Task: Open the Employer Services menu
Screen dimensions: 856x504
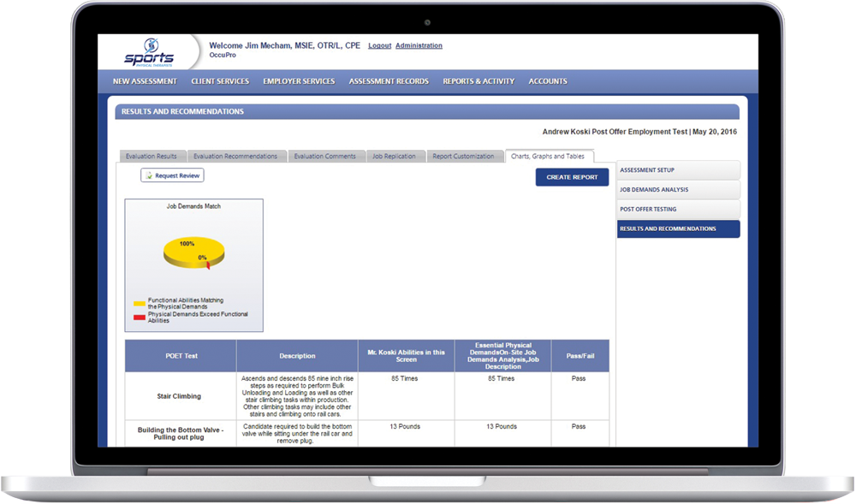Action: pyautogui.click(x=299, y=81)
